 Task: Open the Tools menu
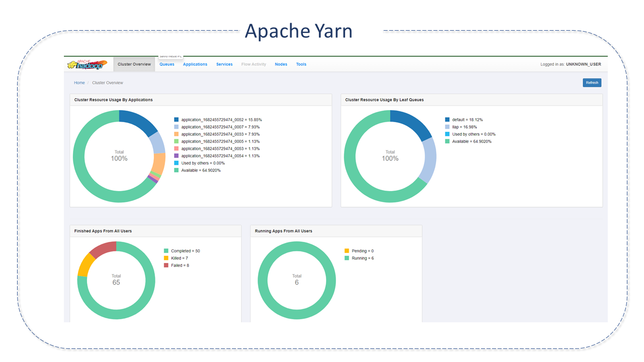(301, 64)
